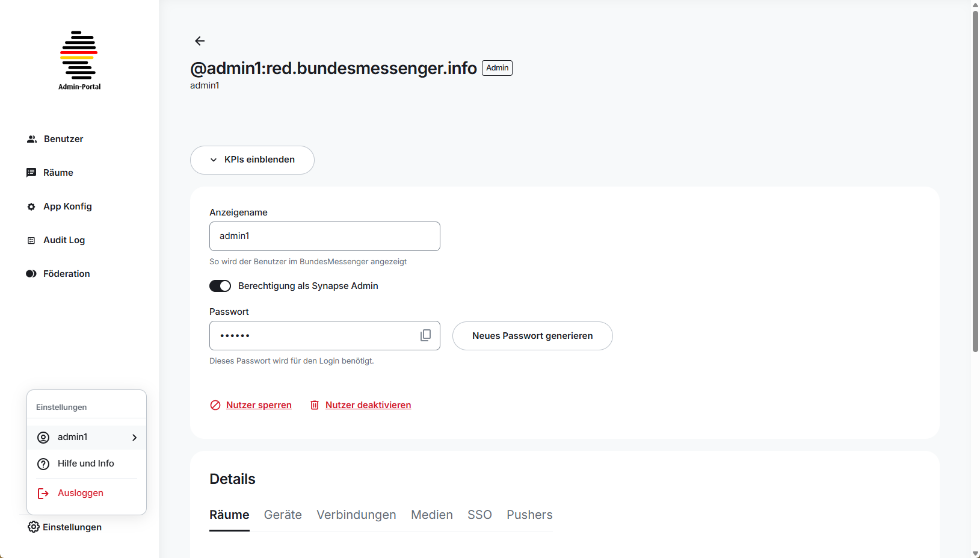
Task: Click the scrollbar down arrow
Action: [975, 553]
